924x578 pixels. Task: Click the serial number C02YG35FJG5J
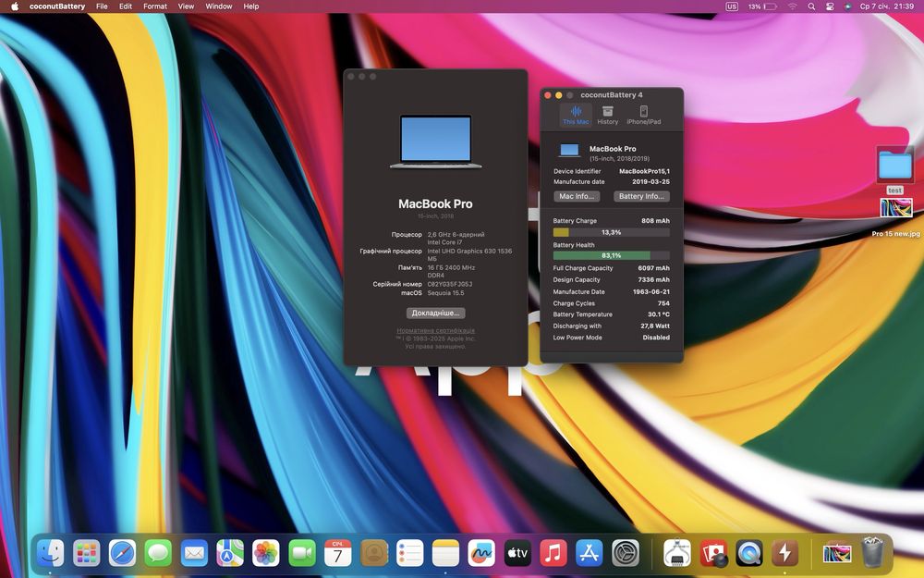(x=450, y=284)
